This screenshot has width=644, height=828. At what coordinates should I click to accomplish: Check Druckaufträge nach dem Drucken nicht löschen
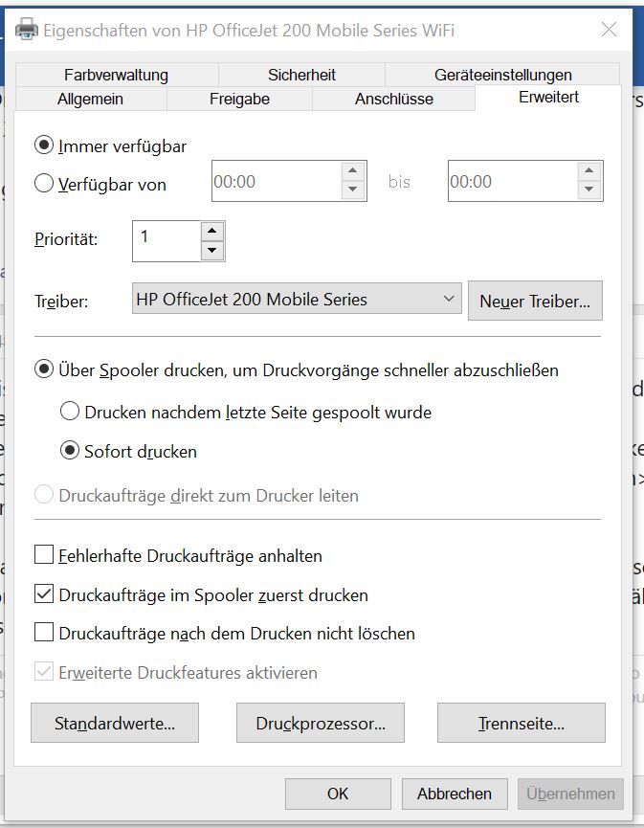[44, 632]
